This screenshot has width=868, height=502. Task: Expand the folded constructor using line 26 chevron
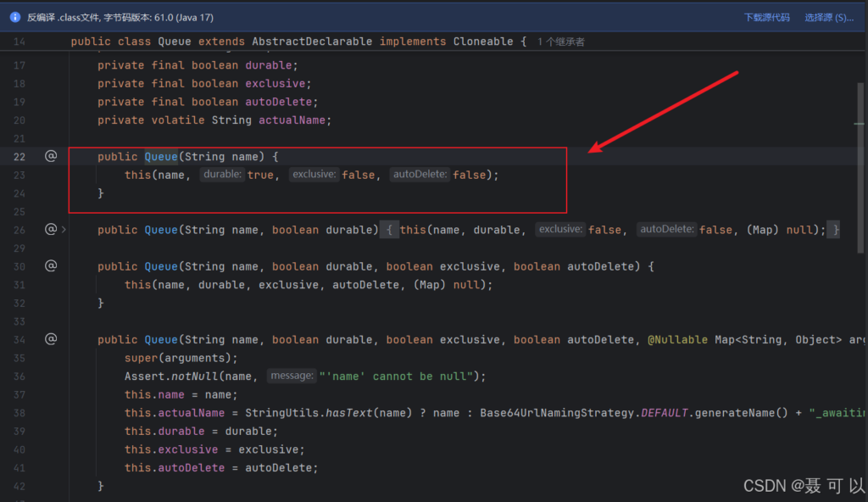(x=64, y=229)
